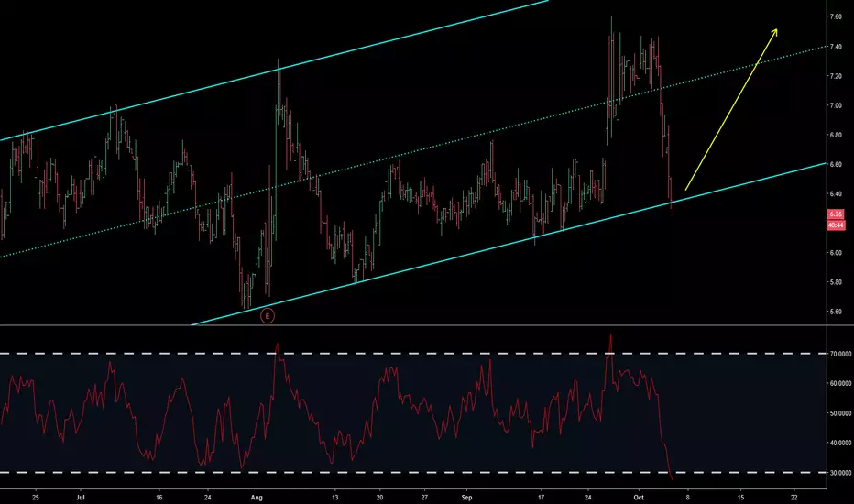The height and width of the screenshot is (504, 854).
Task: Click the 5.60 price axis label
Action: click(836, 312)
